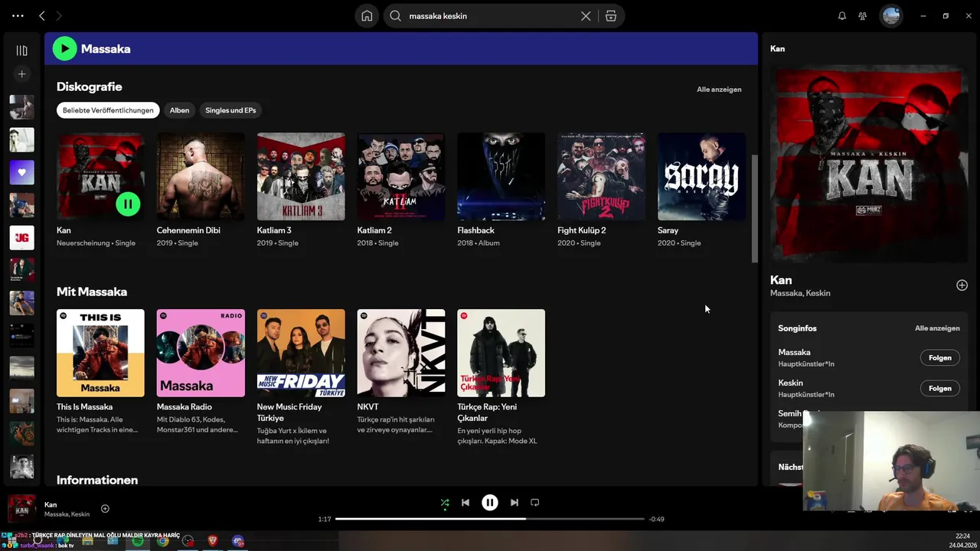The width and height of the screenshot is (980, 551).
Task: Pause Kan via green button on cover
Action: coord(128,204)
